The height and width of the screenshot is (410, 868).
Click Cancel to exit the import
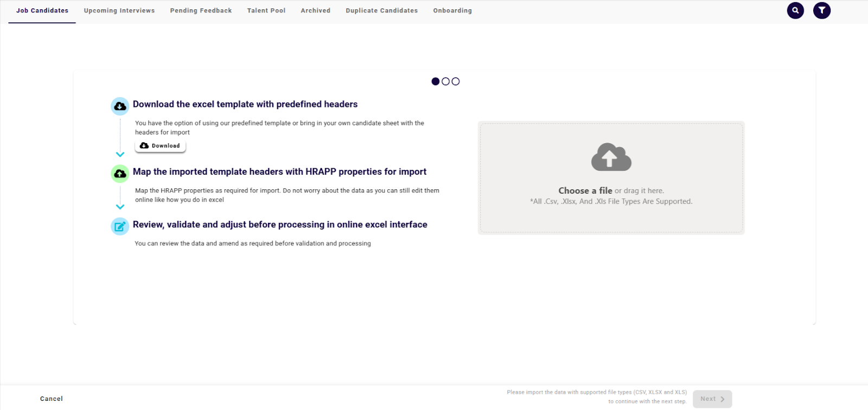pos(52,399)
